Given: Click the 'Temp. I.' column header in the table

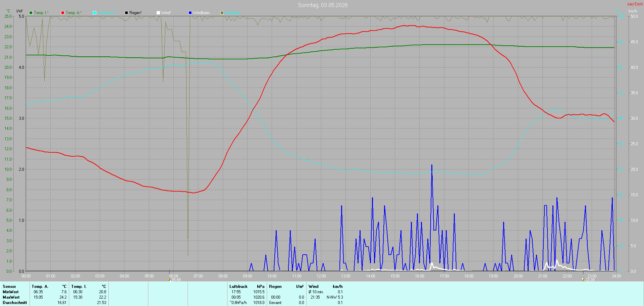Looking at the screenshot, I should click(79, 287).
